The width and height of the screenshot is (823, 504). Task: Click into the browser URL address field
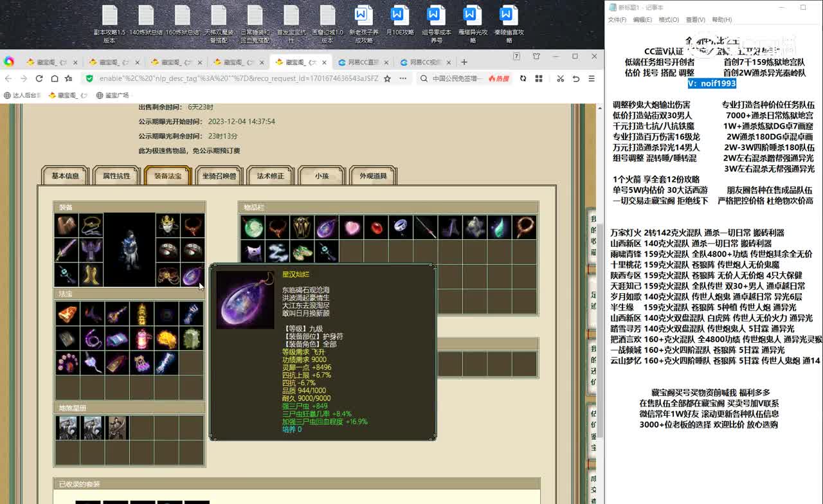click(x=238, y=78)
